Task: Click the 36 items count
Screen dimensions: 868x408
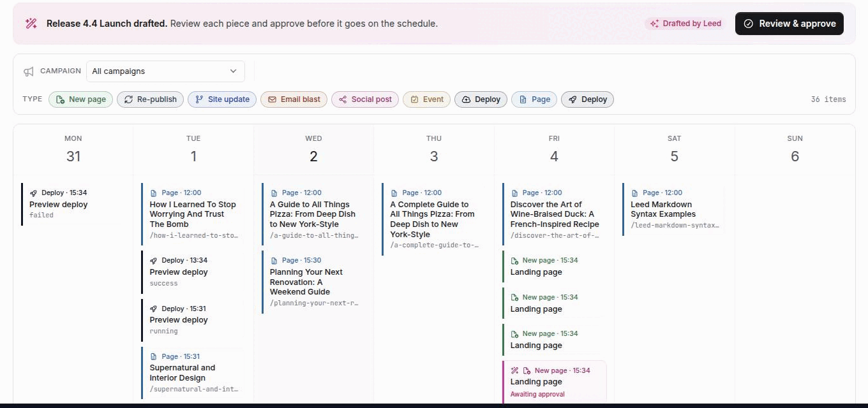Action: click(x=828, y=99)
